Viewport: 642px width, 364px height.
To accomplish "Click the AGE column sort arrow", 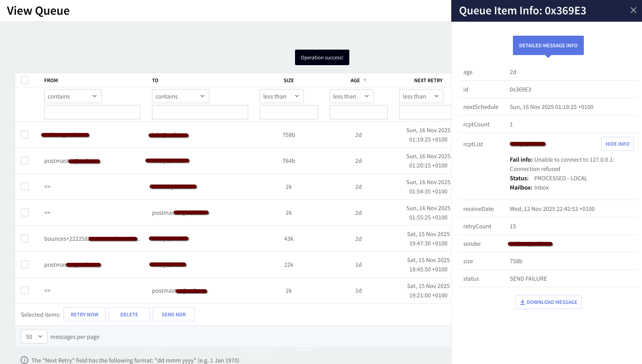I will 364,80.
